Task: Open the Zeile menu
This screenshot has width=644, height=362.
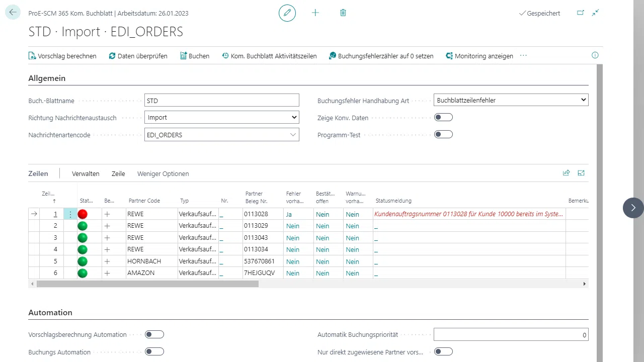Action: tap(118, 173)
